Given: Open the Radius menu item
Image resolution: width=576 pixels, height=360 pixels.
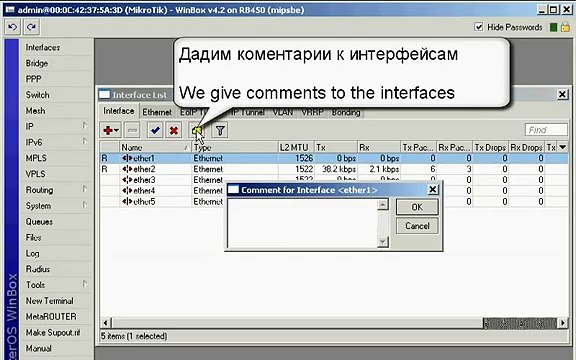Looking at the screenshot, I should [37, 269].
